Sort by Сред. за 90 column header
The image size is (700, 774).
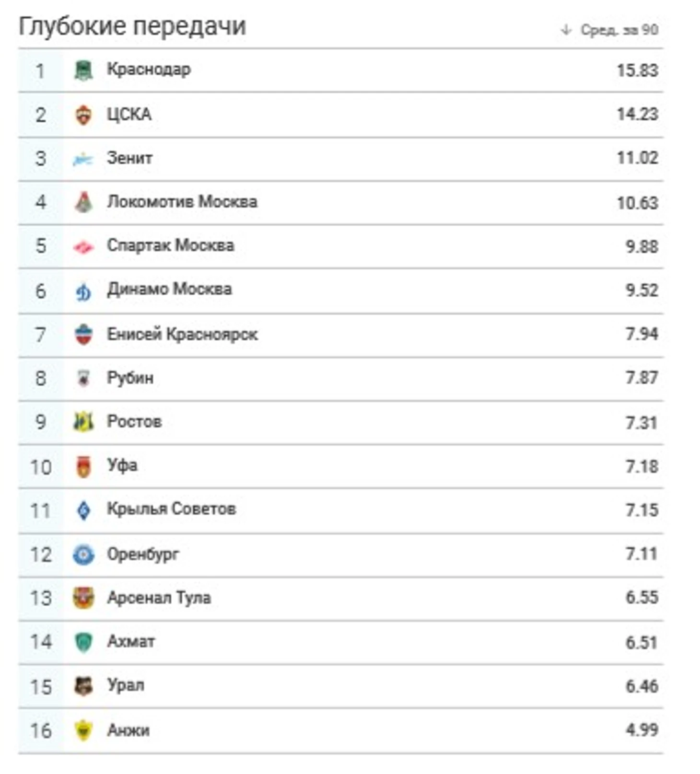(619, 30)
